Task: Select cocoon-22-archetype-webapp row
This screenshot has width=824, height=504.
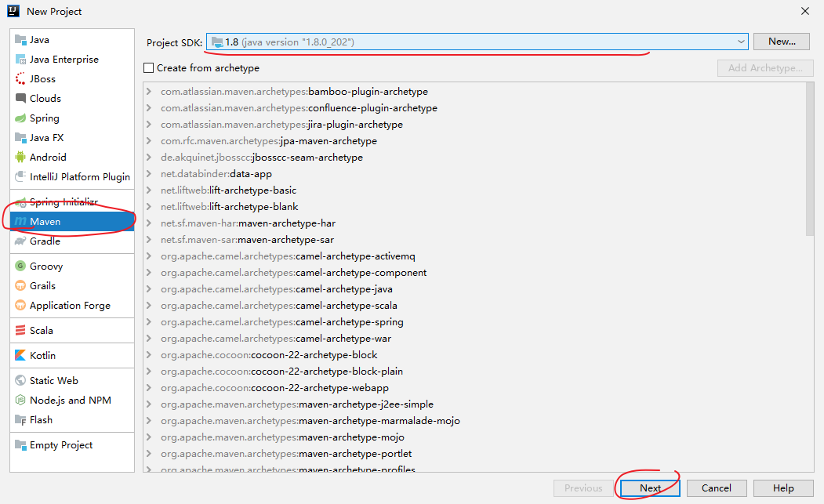Action: point(474,388)
